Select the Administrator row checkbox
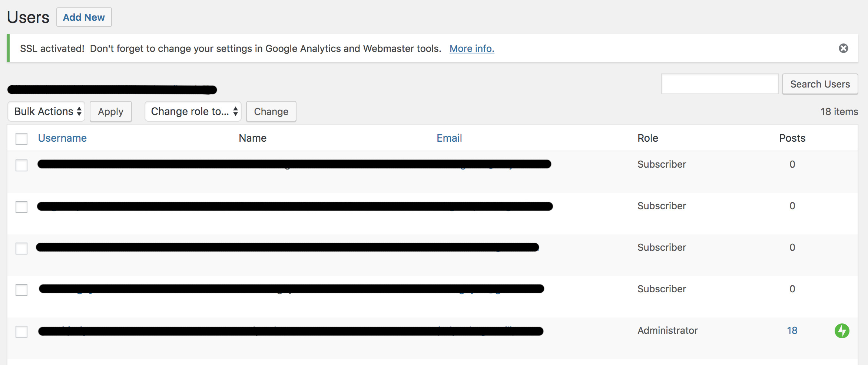The width and height of the screenshot is (868, 365). [x=21, y=332]
